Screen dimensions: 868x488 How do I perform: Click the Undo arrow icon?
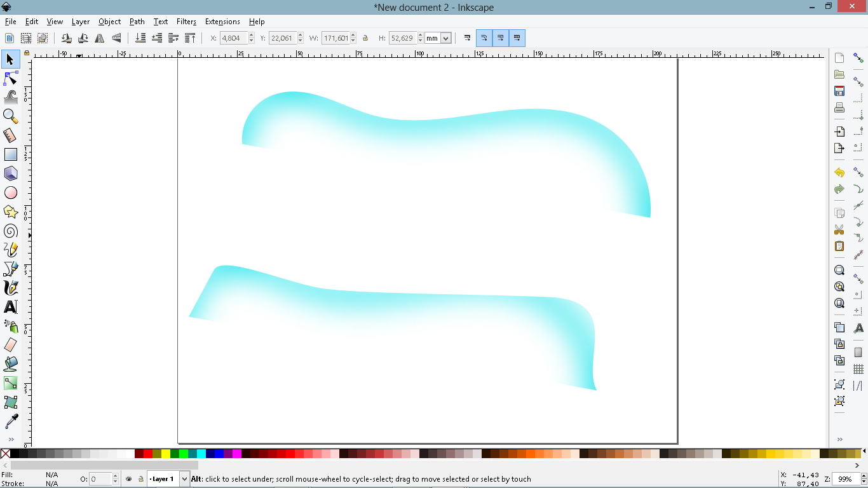click(839, 173)
